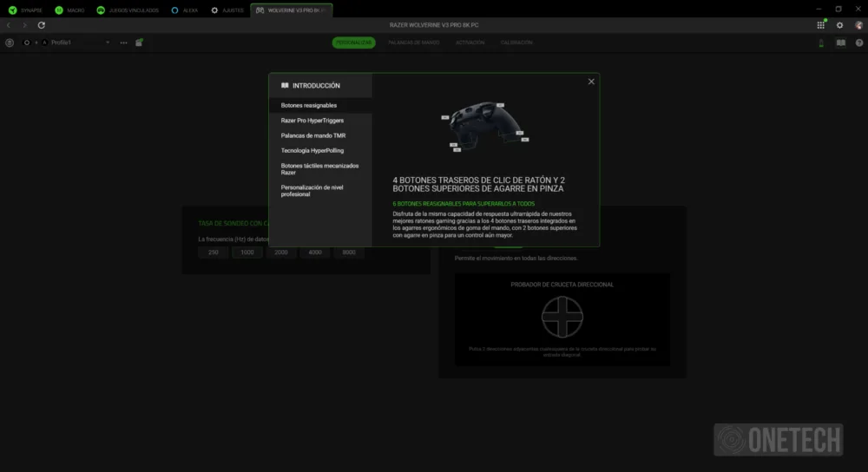Viewport: 868px width, 472px height.
Task: Refresh the page with reload icon
Action: pos(42,25)
